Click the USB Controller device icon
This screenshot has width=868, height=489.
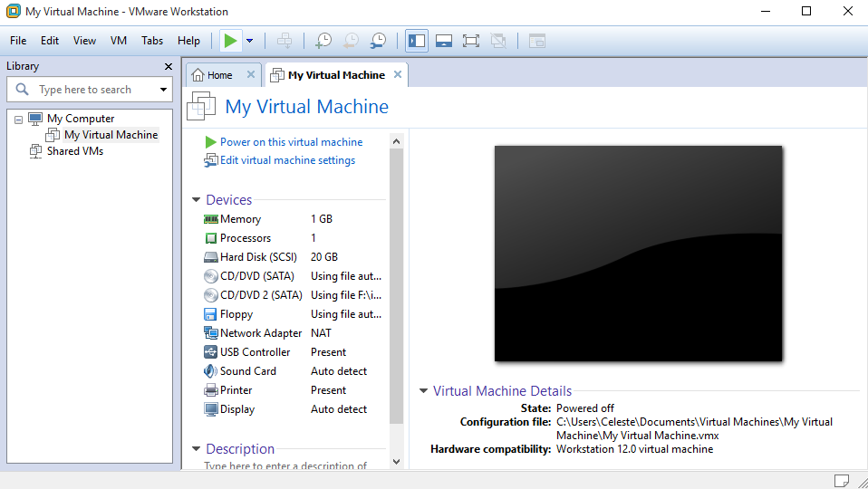pyautogui.click(x=211, y=352)
